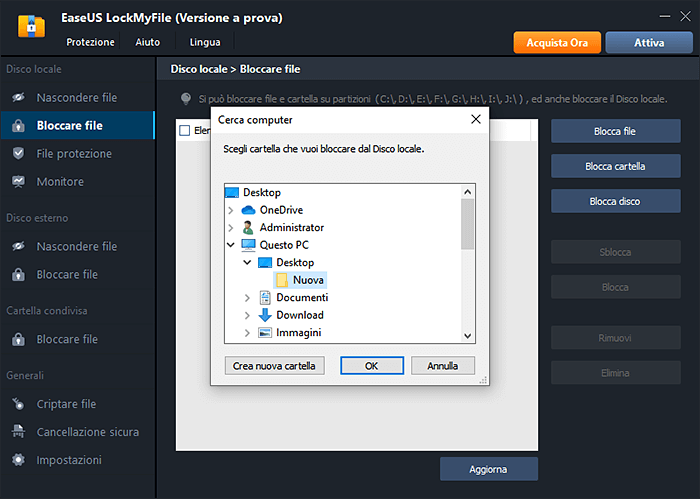Image resolution: width=700 pixels, height=499 pixels.
Task: Select Questo PC label in tree
Action: pos(284,245)
